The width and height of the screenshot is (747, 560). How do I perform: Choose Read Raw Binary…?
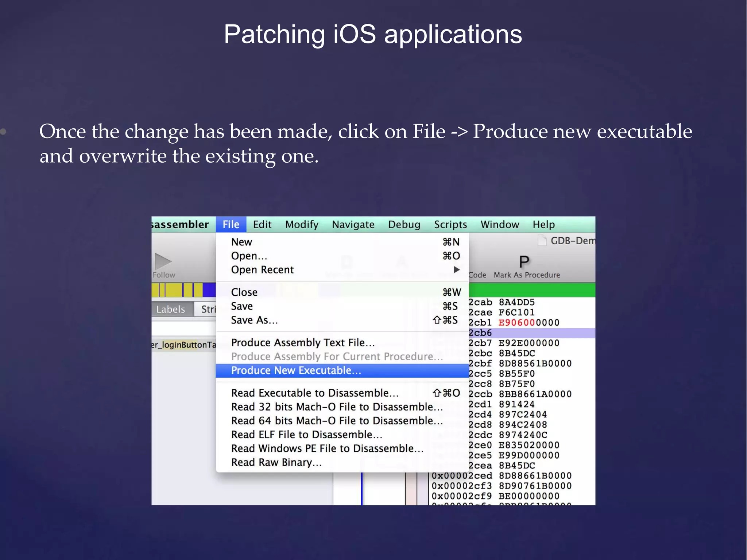click(x=342, y=462)
